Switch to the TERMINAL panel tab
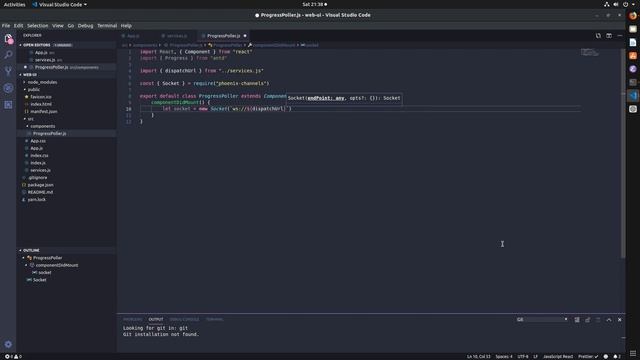 pos(214,319)
